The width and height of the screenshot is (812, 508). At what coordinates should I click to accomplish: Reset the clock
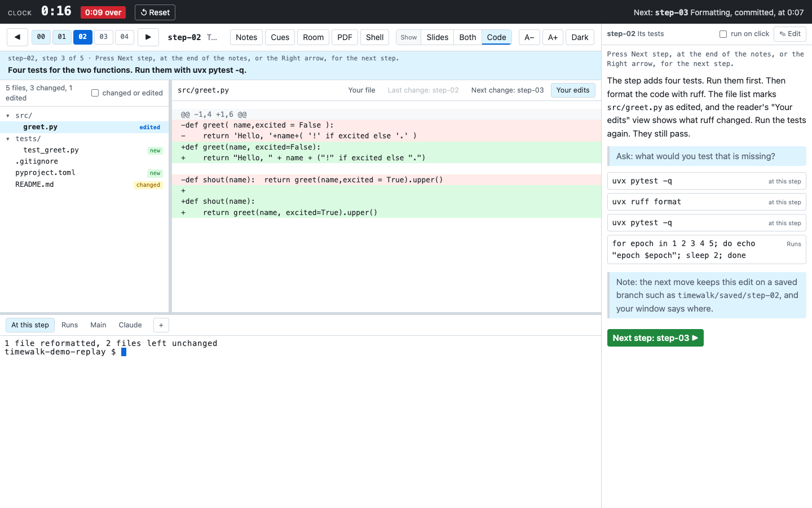pyautogui.click(x=155, y=12)
